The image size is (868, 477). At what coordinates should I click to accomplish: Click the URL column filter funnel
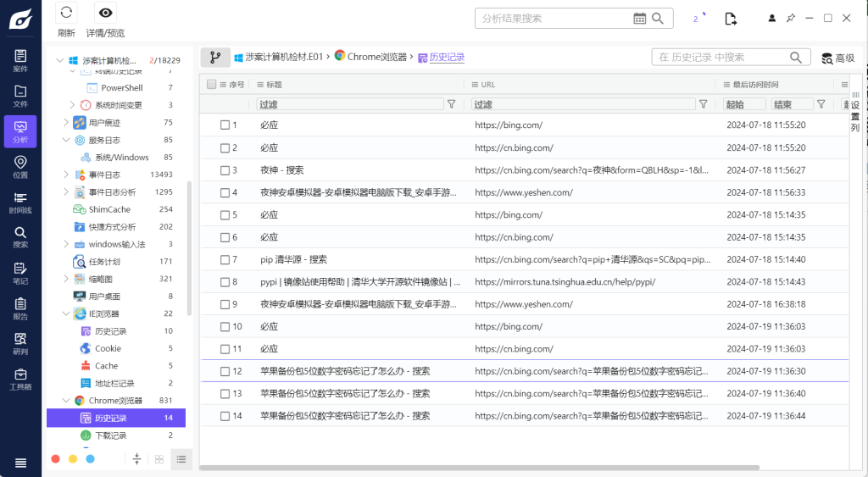(703, 104)
